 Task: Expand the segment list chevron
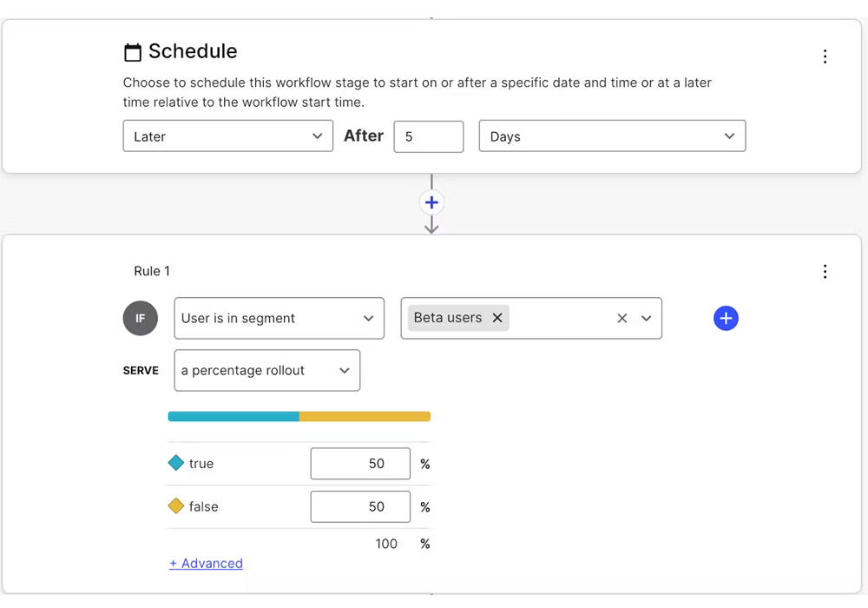point(646,319)
